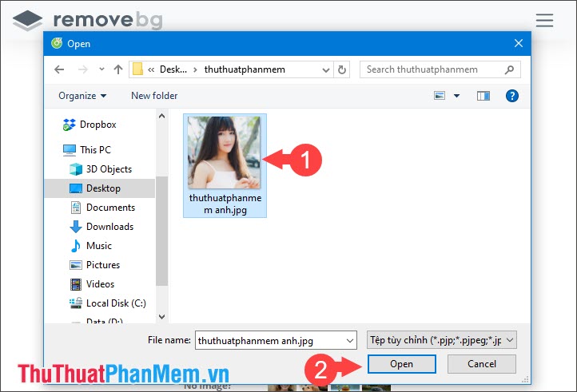Select the thuthuatphanmem breadcrumb segment
The width and height of the screenshot is (577, 392).
(245, 69)
